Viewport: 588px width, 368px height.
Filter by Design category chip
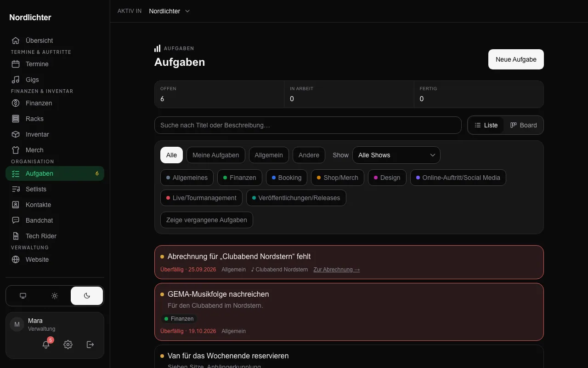tap(387, 178)
